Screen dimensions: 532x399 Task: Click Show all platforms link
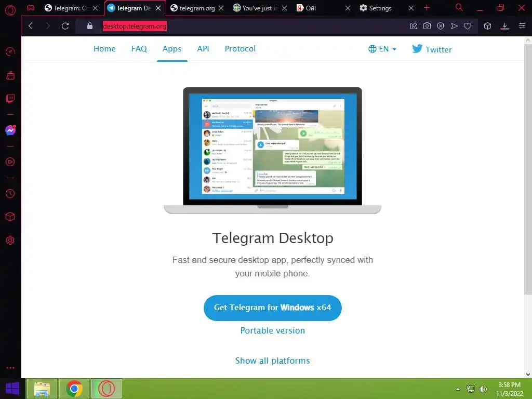coord(272,361)
